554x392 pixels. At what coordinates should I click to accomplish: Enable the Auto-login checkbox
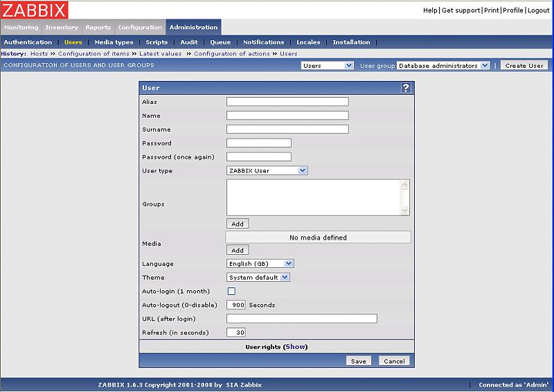231,292
